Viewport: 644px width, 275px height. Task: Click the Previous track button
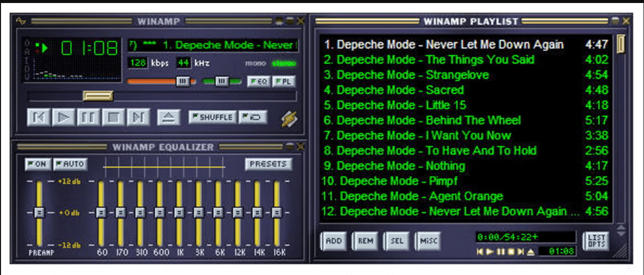[x=38, y=118]
